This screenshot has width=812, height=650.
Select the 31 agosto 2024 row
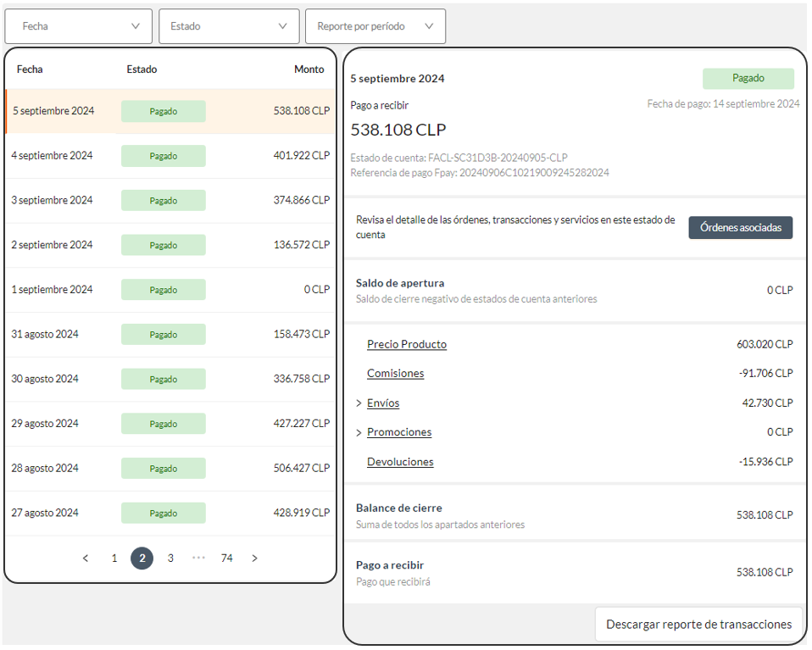tap(170, 335)
